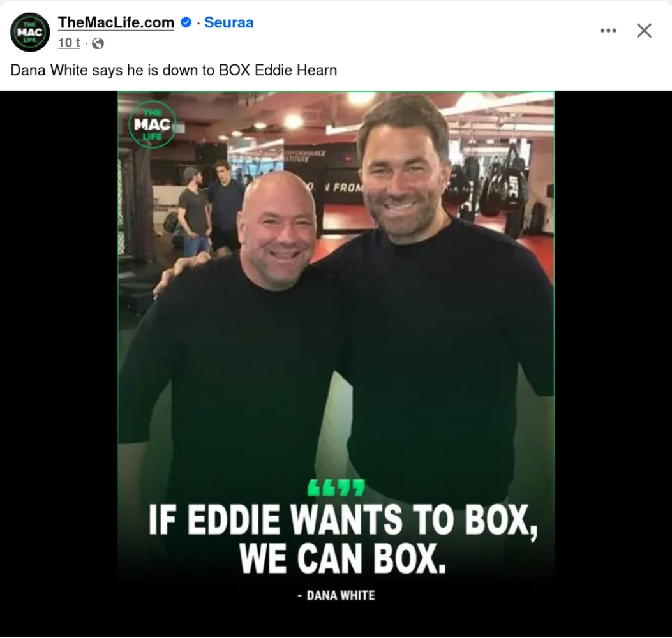
Task: Click the - DANA WHITE attribution text
Action: coord(336,595)
